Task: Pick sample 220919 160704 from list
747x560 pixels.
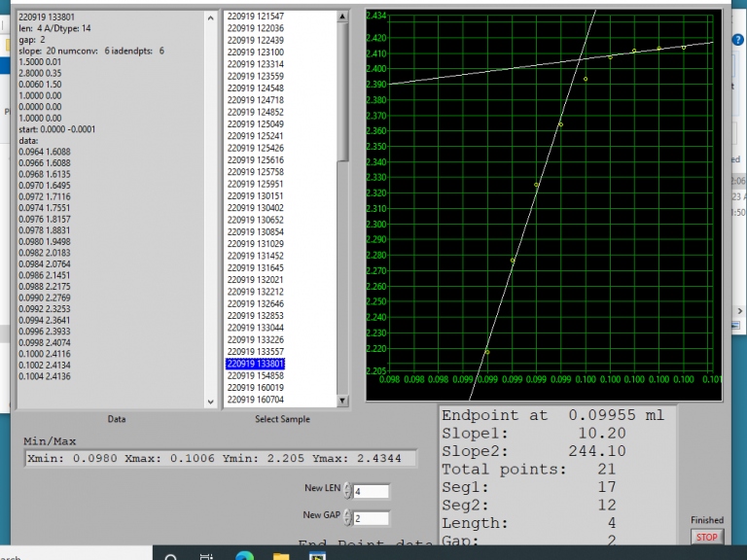Action: [x=255, y=400]
